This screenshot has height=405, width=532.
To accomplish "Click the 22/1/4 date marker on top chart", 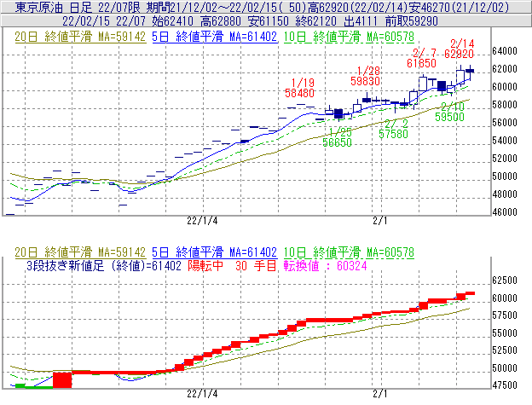I will (x=202, y=221).
